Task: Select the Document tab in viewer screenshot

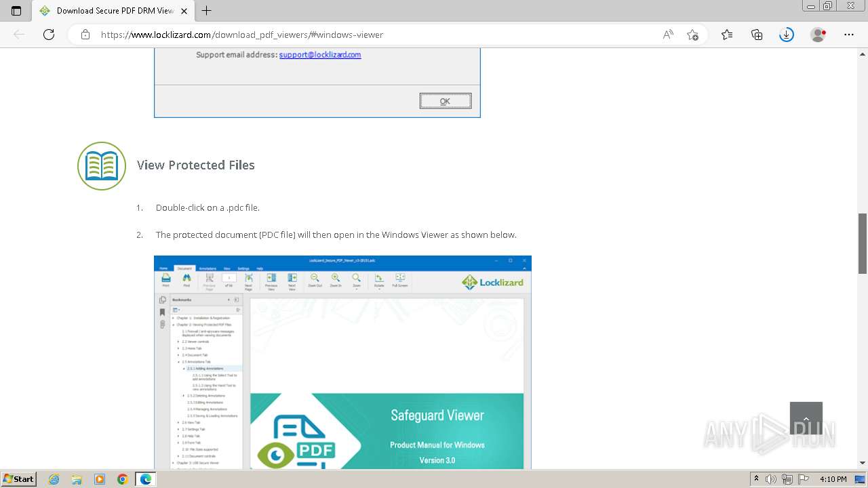Action: (x=184, y=268)
